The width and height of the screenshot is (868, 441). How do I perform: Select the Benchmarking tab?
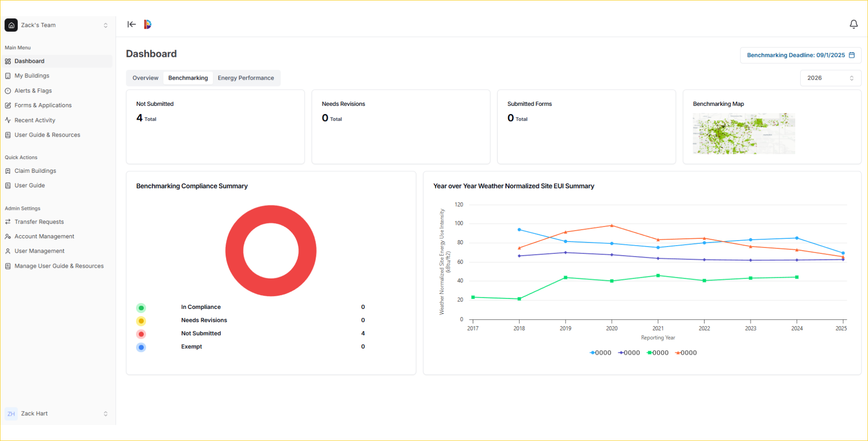tap(188, 78)
